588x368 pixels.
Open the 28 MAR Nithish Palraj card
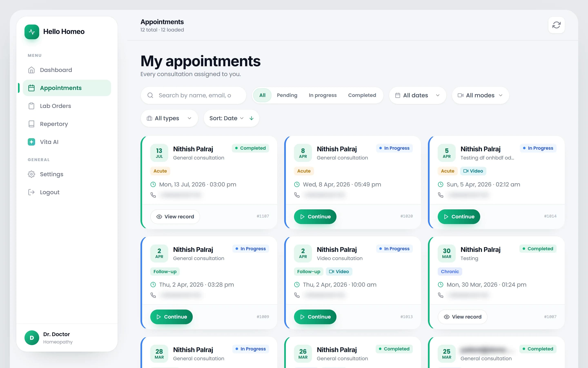coord(209,352)
